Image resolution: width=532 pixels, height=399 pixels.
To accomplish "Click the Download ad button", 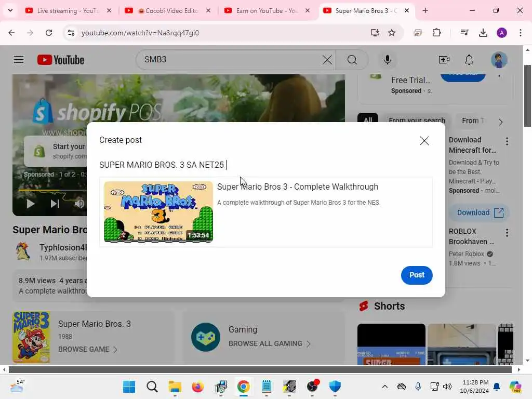I will click(x=480, y=212).
